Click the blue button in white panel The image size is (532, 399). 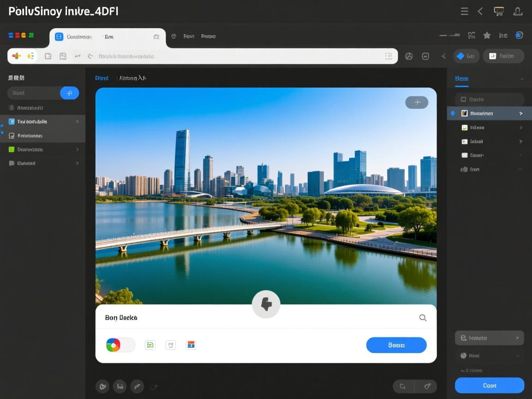[396, 345]
